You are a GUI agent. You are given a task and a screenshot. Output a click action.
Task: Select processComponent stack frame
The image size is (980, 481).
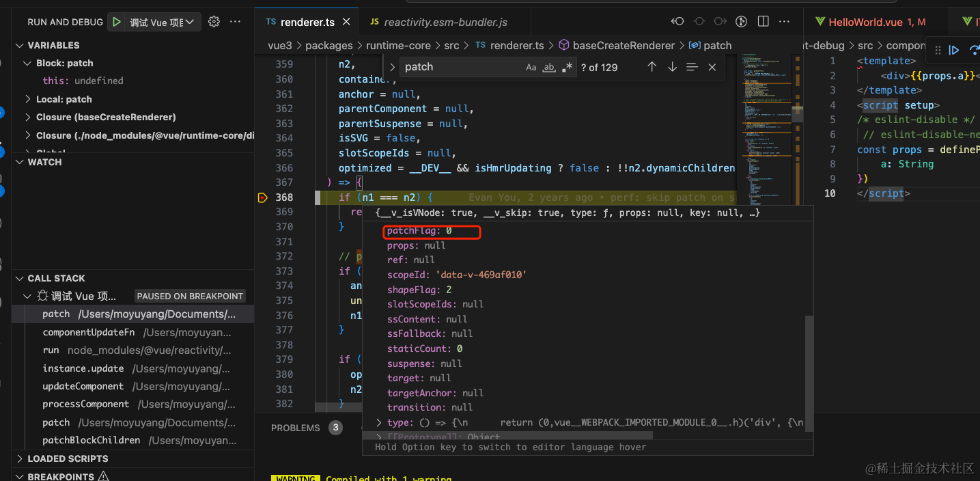(x=133, y=404)
